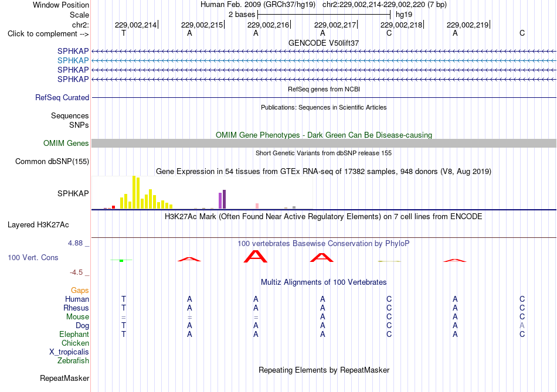Click the -4.5 PhyloP scale value
557x392 pixels.
(x=76, y=272)
